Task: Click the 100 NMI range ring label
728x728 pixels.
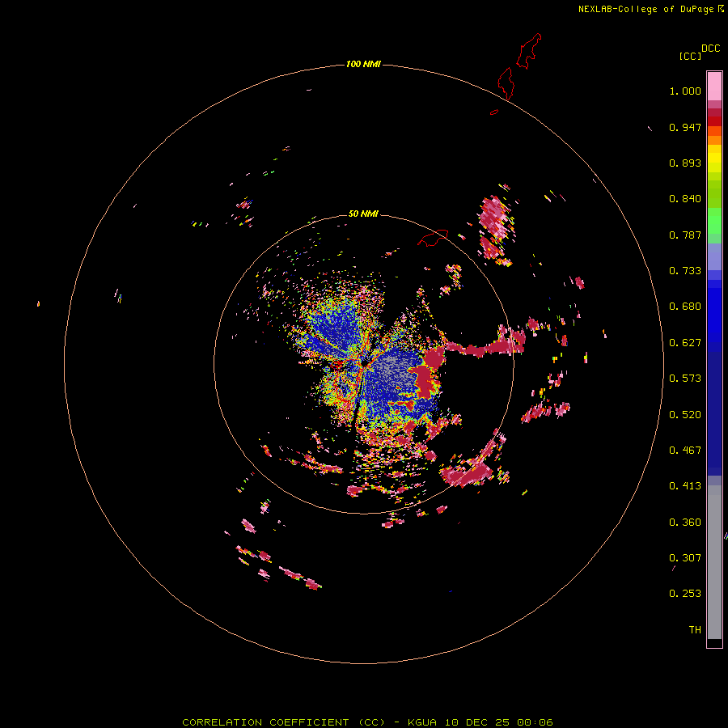Action: click(x=363, y=64)
